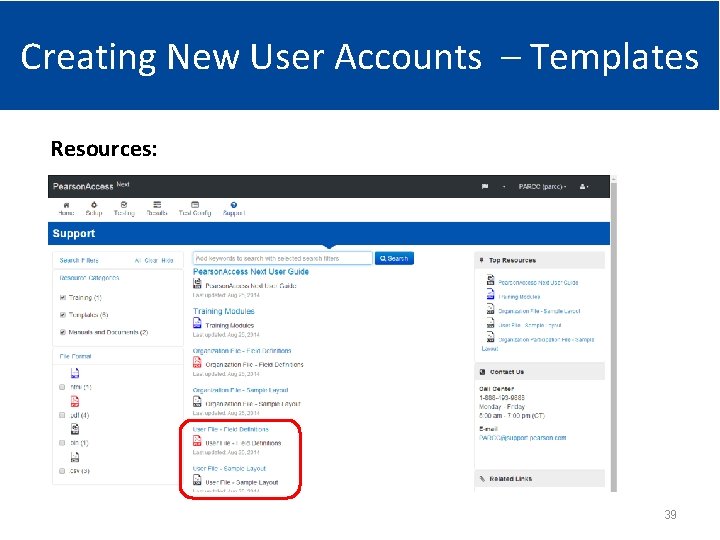Click the Contact Us phone book icon
The image size is (720, 540).
(482, 372)
